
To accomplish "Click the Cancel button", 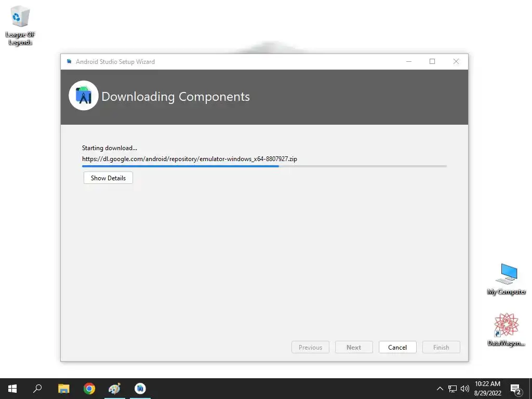I will coord(397,347).
